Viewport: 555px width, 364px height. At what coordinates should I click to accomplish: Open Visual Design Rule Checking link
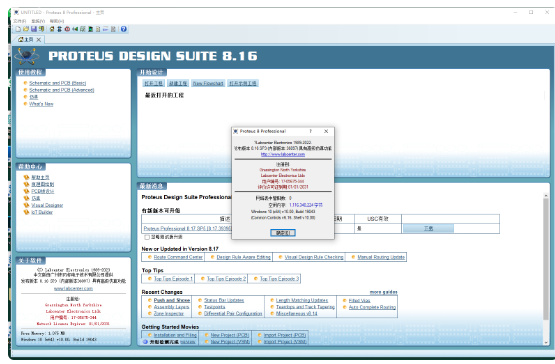(314, 257)
